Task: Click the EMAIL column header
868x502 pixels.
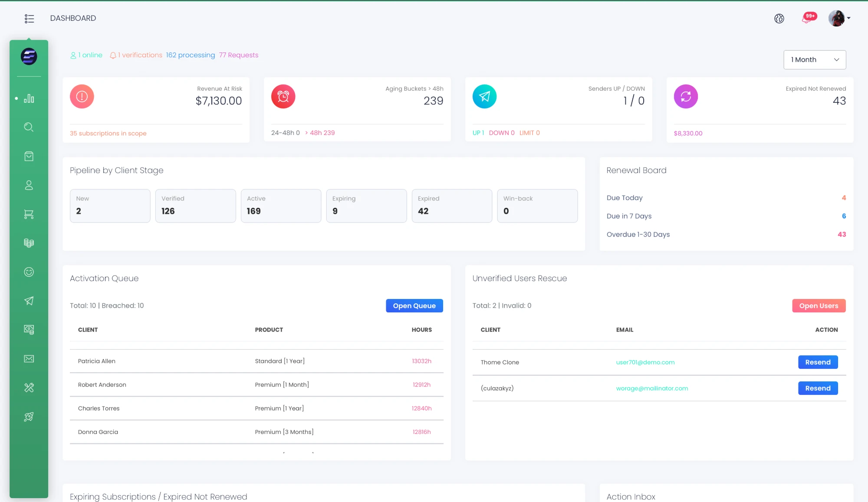Action: [625, 330]
